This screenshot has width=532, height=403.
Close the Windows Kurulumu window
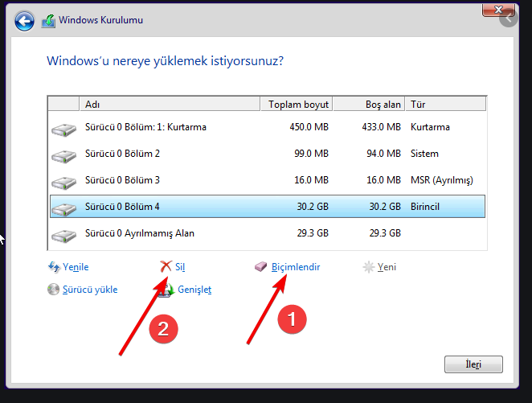point(498,10)
